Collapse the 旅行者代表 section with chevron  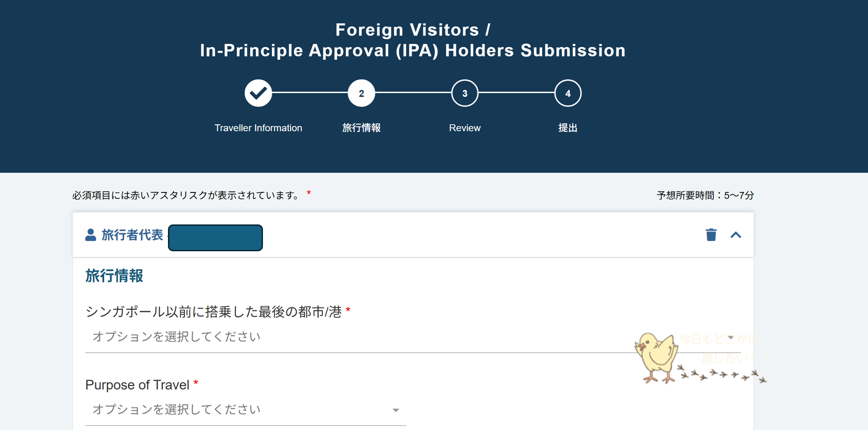click(x=736, y=235)
